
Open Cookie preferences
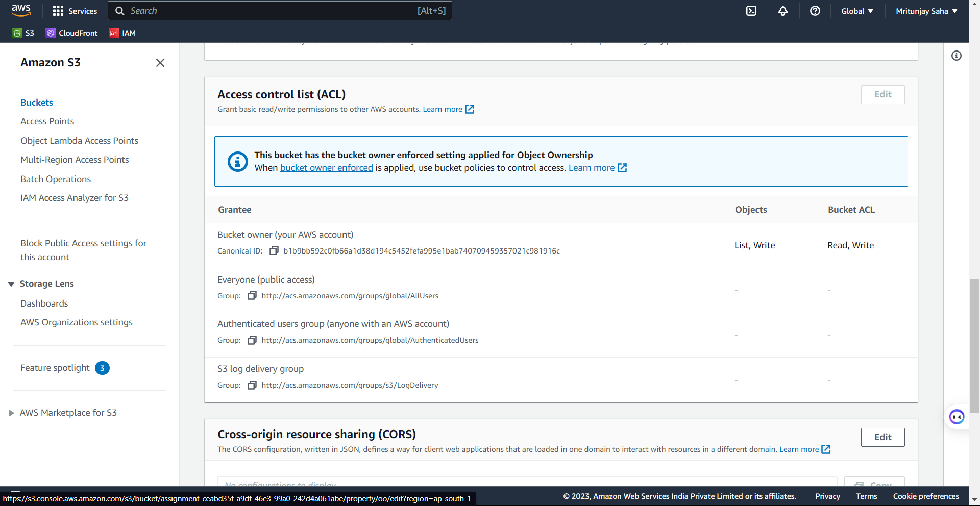pyautogui.click(x=926, y=496)
